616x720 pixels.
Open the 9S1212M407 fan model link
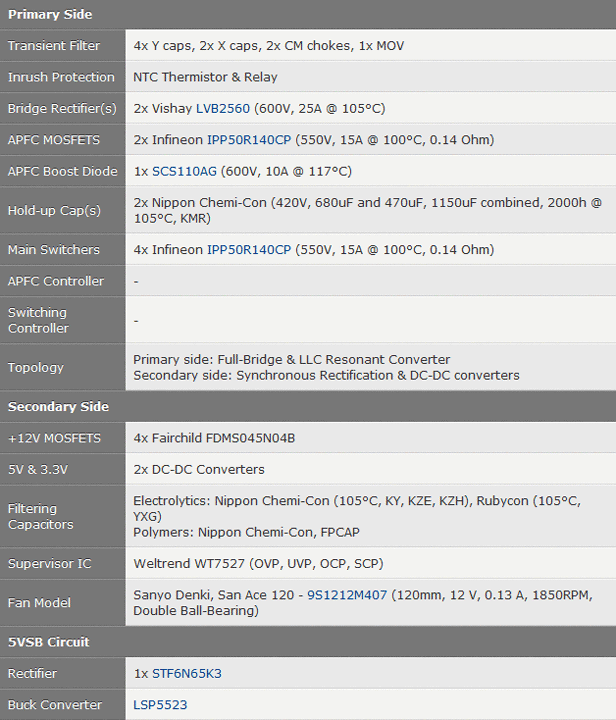(x=348, y=595)
